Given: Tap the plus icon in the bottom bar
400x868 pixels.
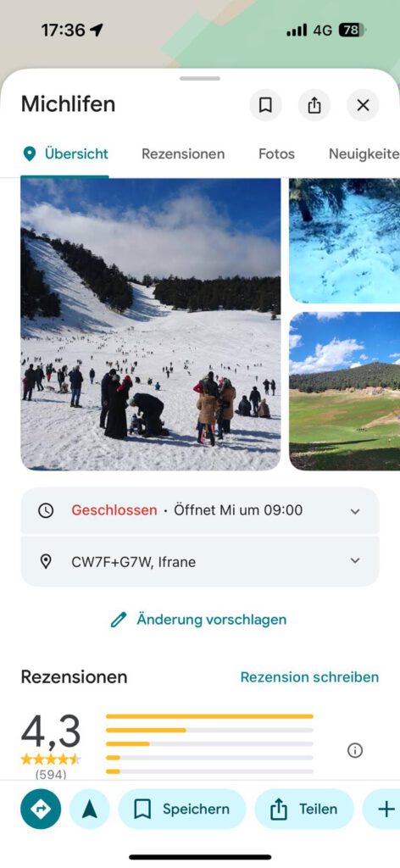Looking at the screenshot, I should point(385,809).
